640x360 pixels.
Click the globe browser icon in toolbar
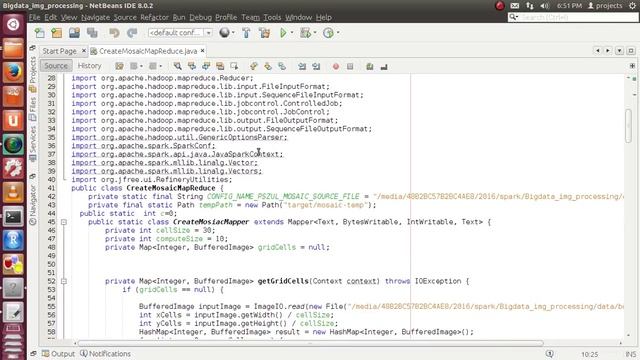pyautogui.click(x=224, y=33)
